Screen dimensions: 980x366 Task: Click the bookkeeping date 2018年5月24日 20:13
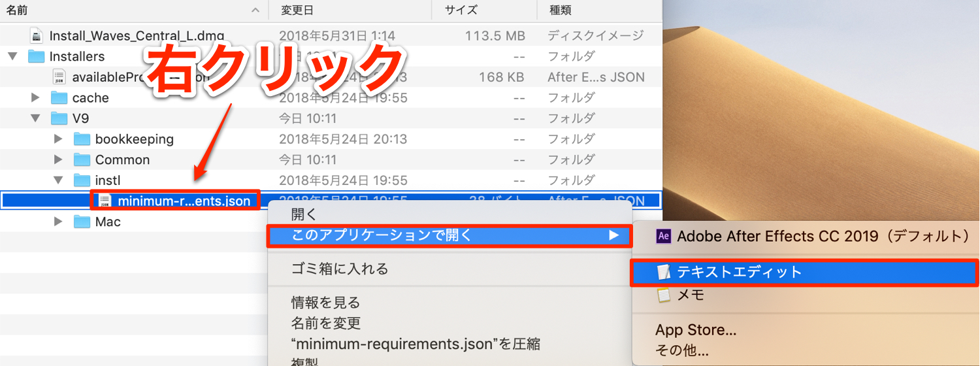point(343,139)
